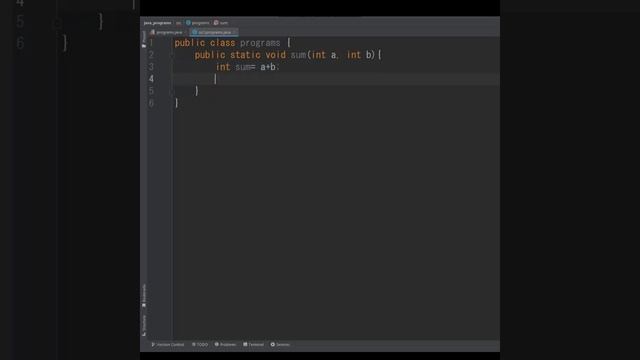The height and width of the screenshot is (360, 640).
Task: Click line number 3 in the gutter
Action: (x=151, y=67)
